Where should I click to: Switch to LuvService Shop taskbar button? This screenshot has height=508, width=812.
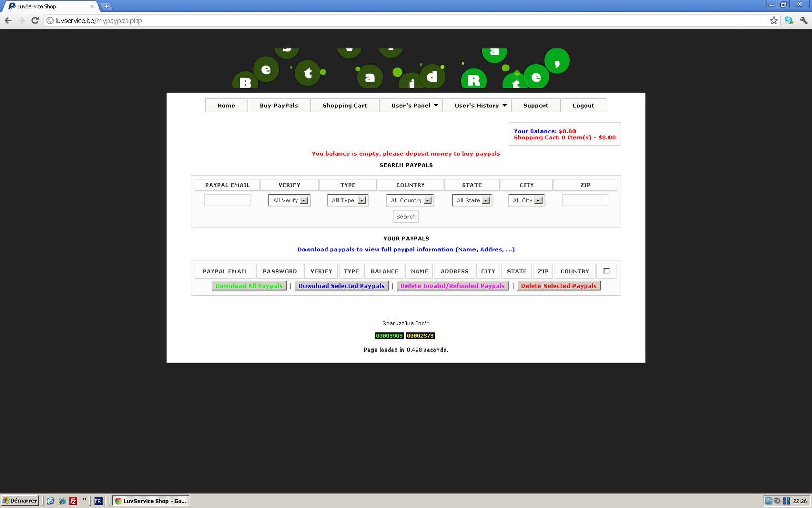click(x=150, y=501)
